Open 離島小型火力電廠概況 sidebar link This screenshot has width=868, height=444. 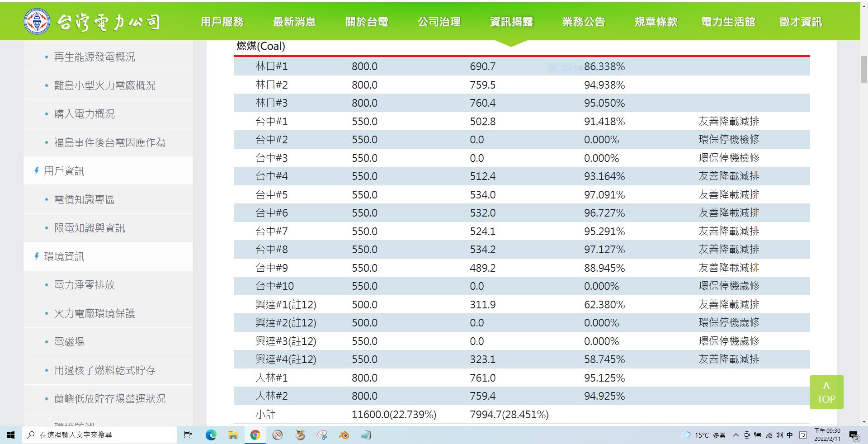pos(104,85)
